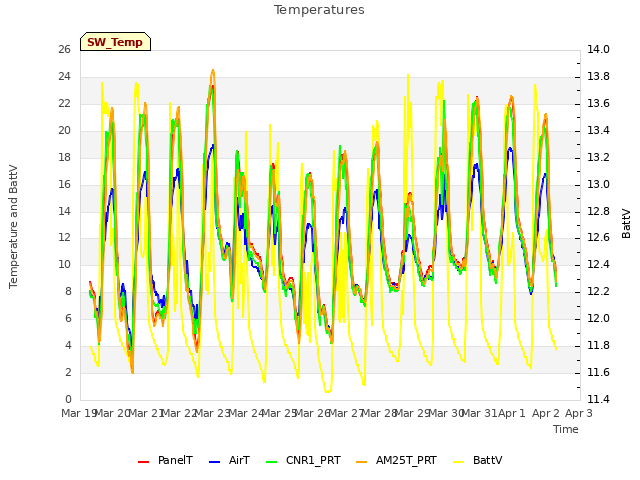Click the 'Mar 30' x-axis tick label
Viewport: 640px width, 480px height.
coord(446,413)
